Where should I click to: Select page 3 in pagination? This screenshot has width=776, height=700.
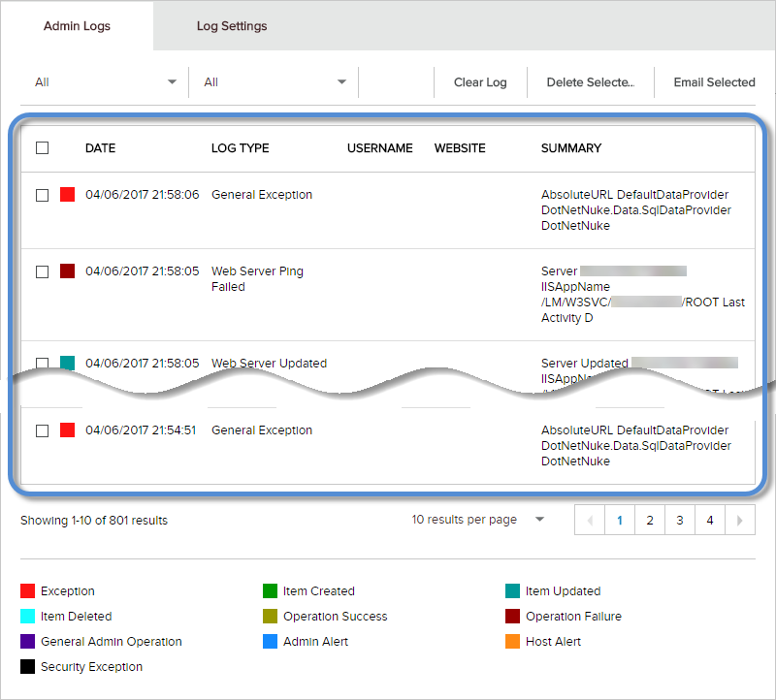(680, 520)
